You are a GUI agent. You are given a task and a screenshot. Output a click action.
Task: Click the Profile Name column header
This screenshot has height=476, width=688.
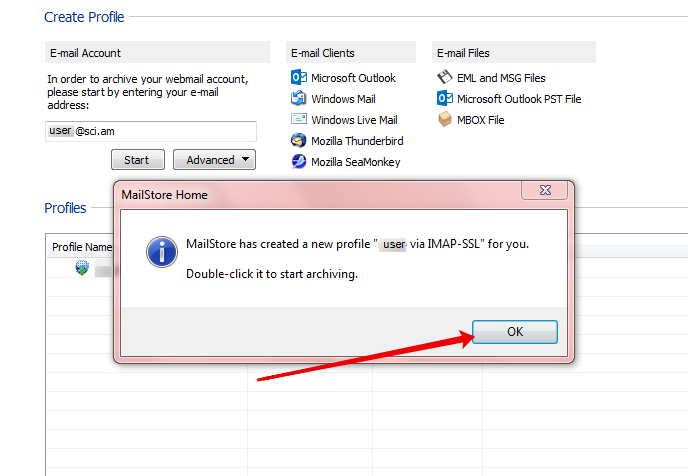pyautogui.click(x=80, y=247)
